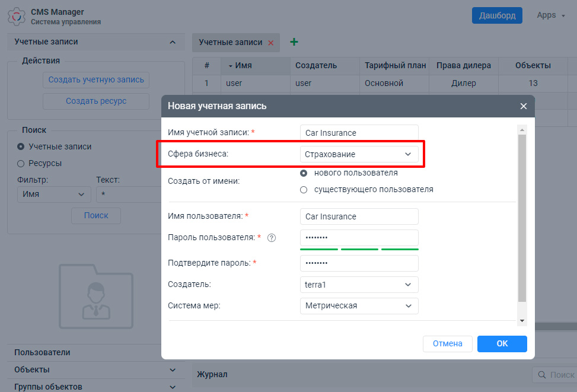
Task: Close the New Account dialog with X
Action: pos(523,106)
